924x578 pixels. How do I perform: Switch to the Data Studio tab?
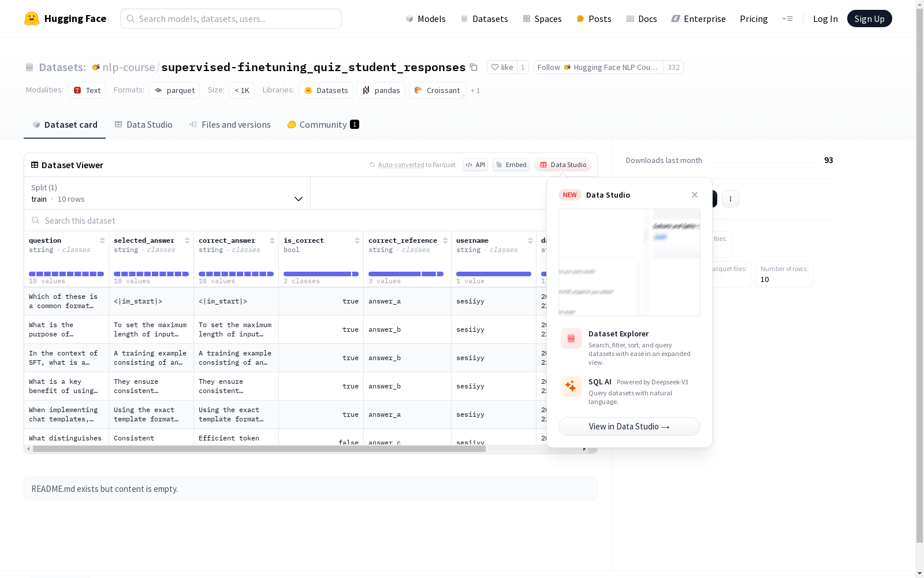pos(143,125)
